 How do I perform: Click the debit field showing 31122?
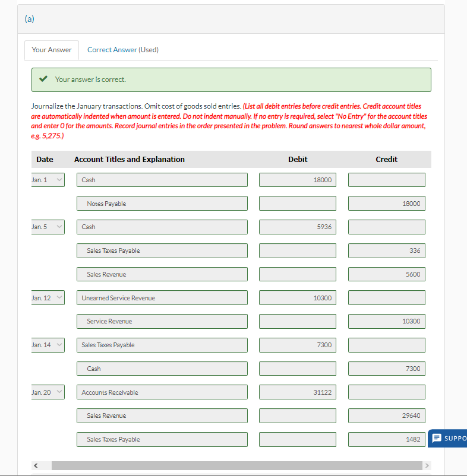(298, 392)
